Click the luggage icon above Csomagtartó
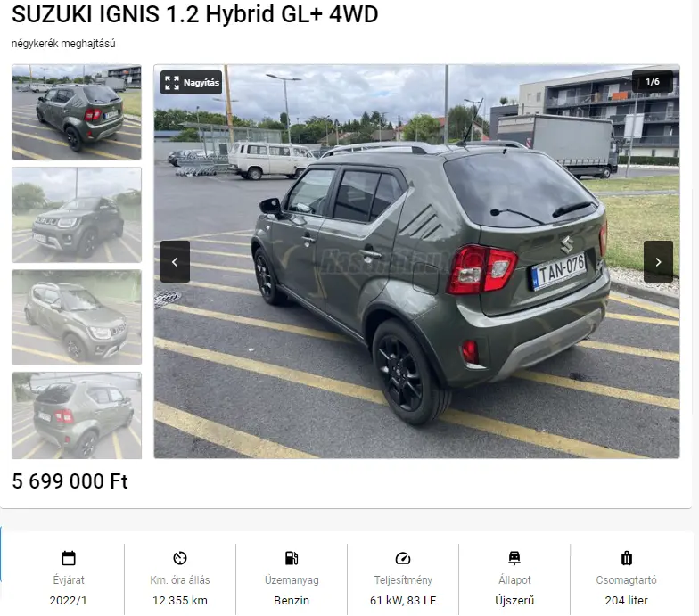Image resolution: width=699 pixels, height=616 pixels. [626, 558]
